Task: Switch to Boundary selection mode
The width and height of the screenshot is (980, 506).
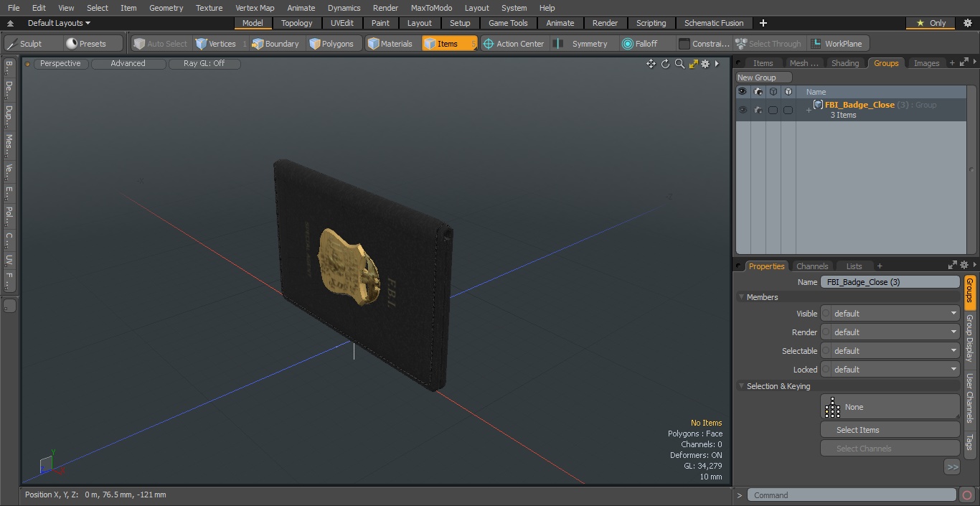Action: pyautogui.click(x=276, y=44)
